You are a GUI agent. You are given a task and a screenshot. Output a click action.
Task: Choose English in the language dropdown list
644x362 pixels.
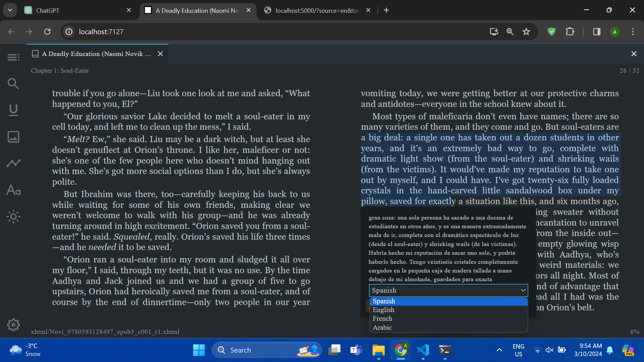383,310
